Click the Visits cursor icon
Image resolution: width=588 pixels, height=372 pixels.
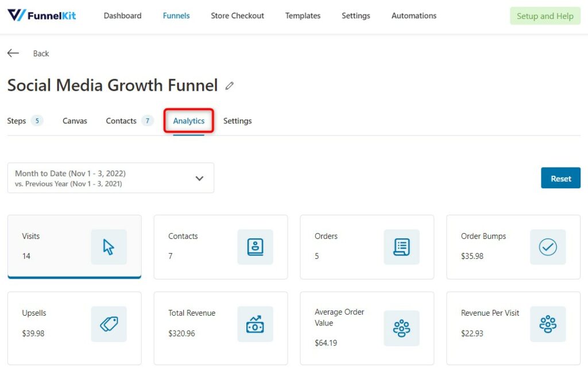[x=109, y=247]
